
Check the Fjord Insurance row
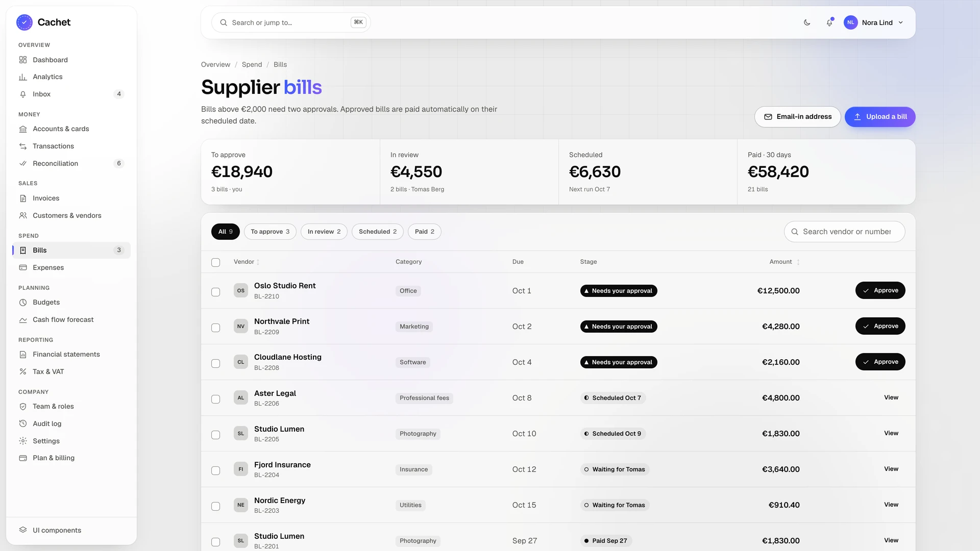[x=216, y=470]
